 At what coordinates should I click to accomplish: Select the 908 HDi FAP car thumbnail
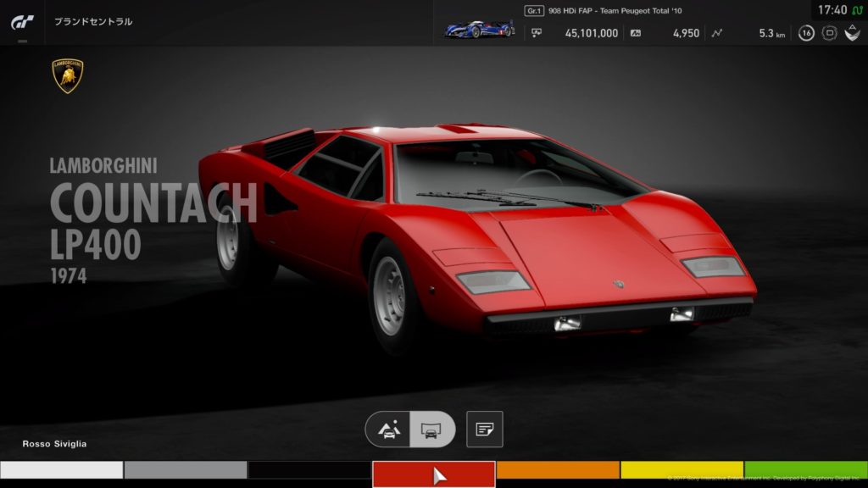point(480,28)
